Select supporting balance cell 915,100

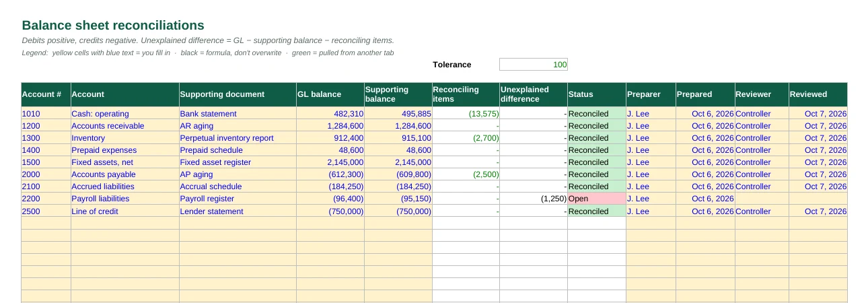pos(398,138)
